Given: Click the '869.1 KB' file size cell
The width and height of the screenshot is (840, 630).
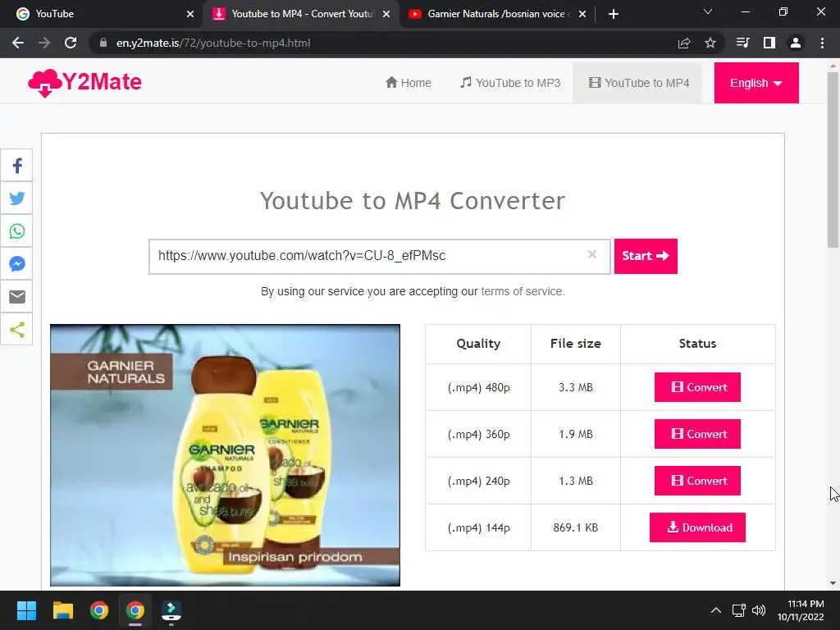Looking at the screenshot, I should click(x=575, y=527).
